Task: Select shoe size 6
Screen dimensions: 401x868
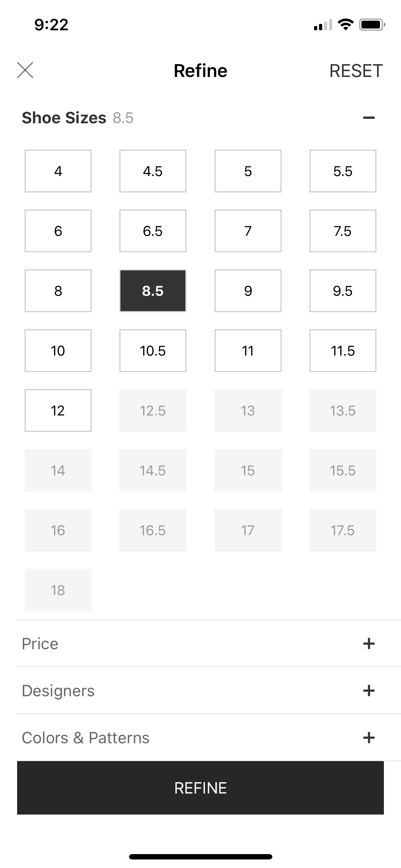Action: point(58,231)
